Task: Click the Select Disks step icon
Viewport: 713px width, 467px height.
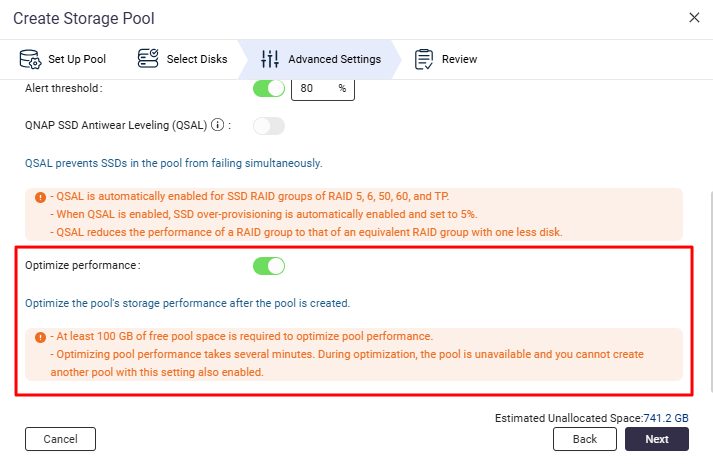Action: coord(149,59)
